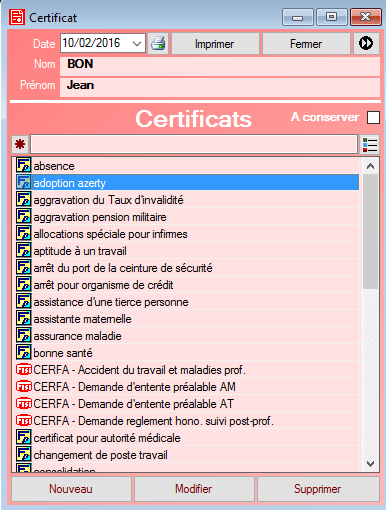Click the Prénom field showing Jean
Image resolution: width=386 pixels, height=510 pixels.
[220, 87]
